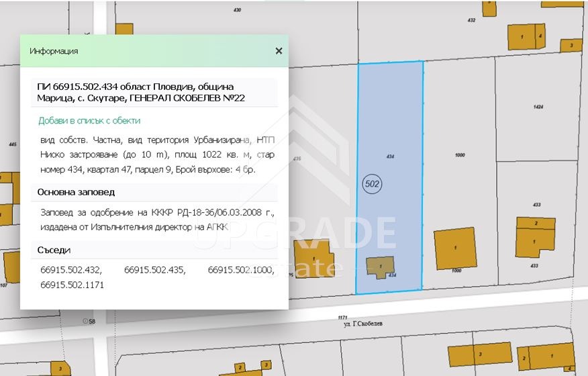Open neighbor parcel 66915.502.1171
Screen dimensions: 588x376
(72, 285)
